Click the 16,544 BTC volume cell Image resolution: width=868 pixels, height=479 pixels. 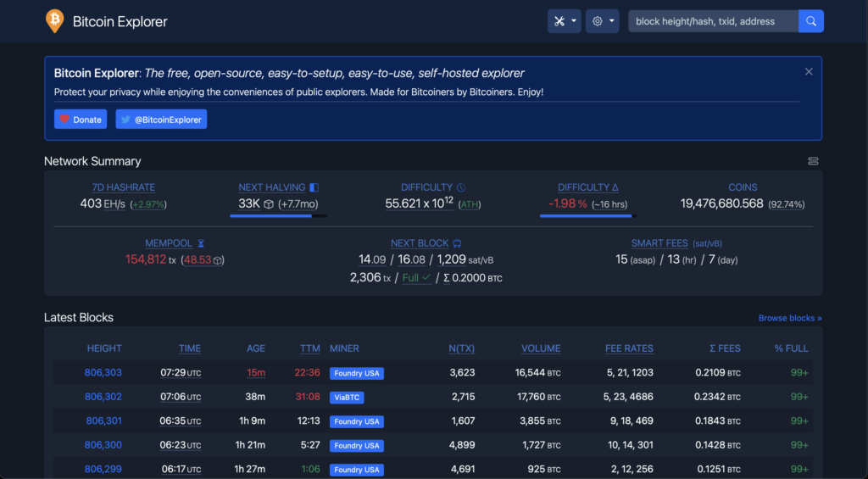[x=537, y=373]
